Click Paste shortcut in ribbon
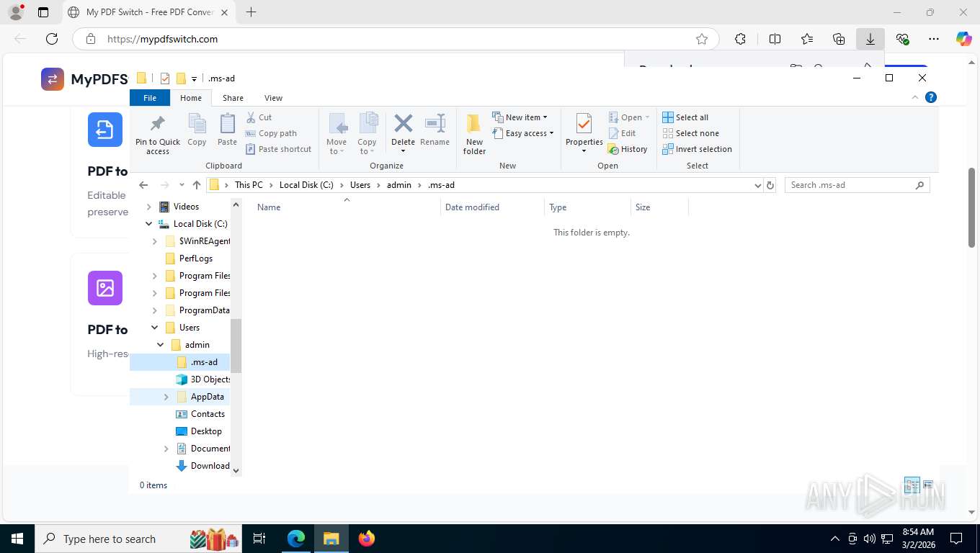 coord(279,149)
